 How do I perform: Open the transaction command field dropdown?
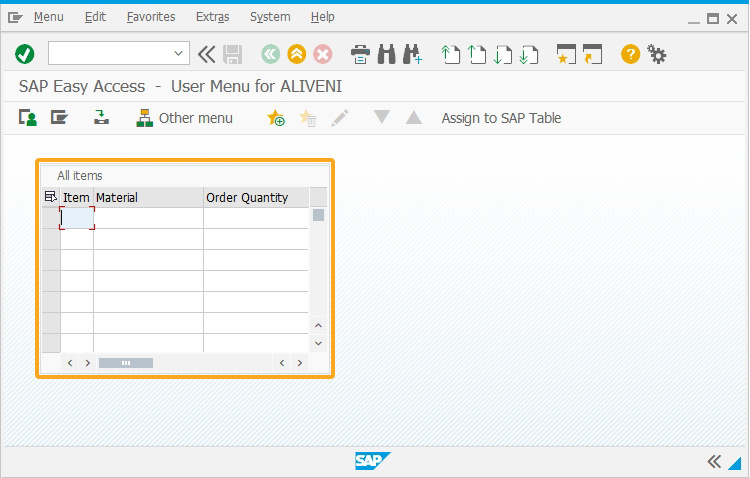click(x=178, y=54)
